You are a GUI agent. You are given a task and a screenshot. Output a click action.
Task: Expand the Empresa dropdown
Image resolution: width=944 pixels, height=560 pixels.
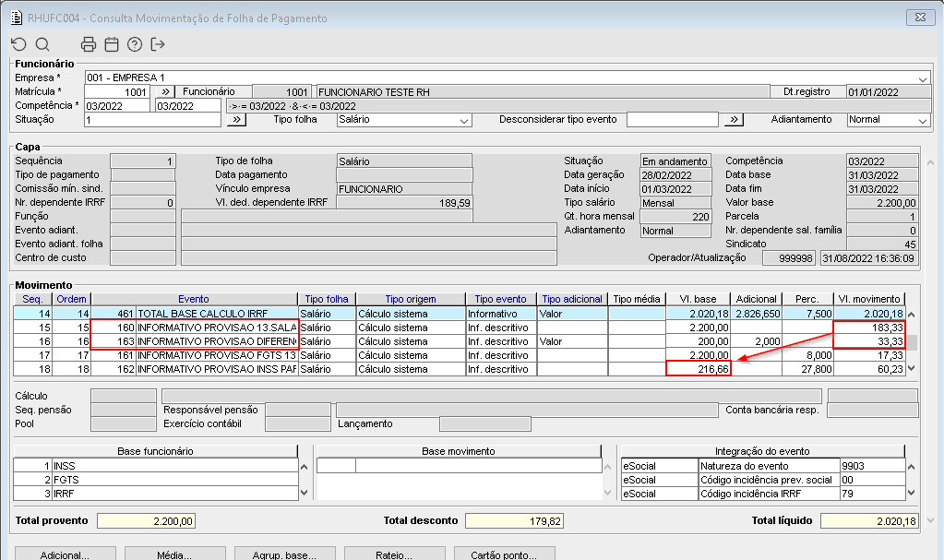[924, 78]
